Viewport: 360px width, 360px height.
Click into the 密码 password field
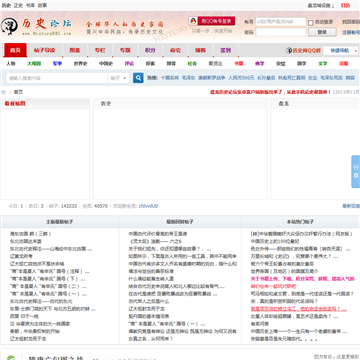tap(280, 32)
